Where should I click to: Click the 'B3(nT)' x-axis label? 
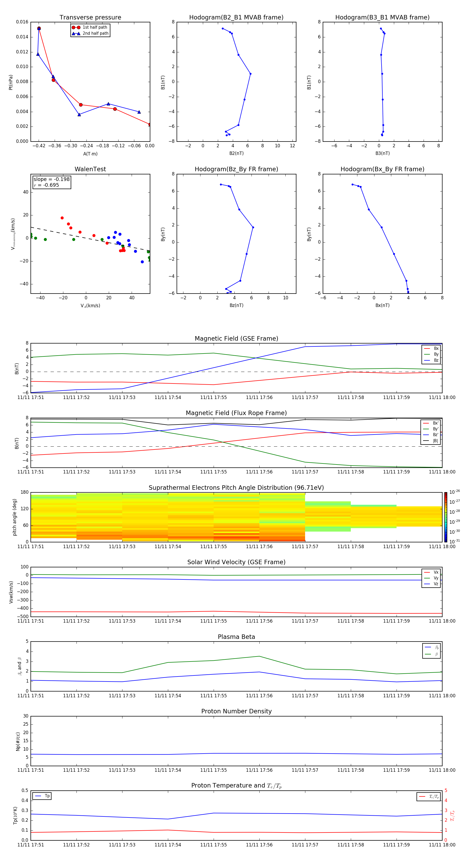click(x=382, y=154)
